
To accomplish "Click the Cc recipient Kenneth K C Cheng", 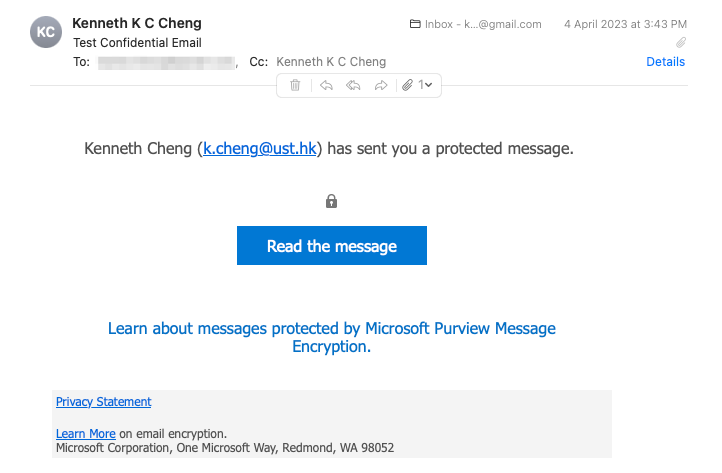I will point(331,62).
